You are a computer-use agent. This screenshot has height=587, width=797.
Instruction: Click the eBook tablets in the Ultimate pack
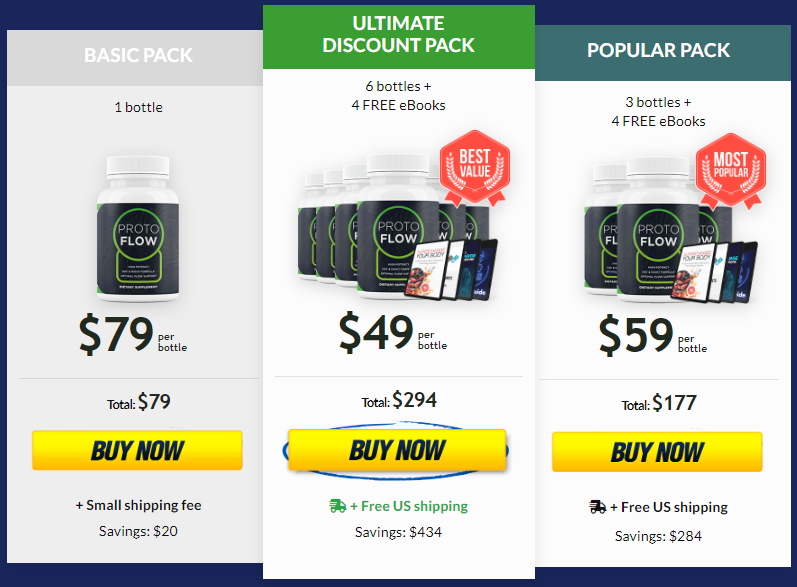coord(451,269)
